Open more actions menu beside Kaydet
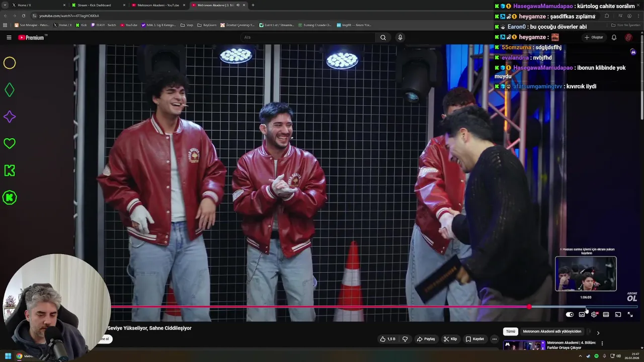The image size is (644, 362). (x=494, y=339)
